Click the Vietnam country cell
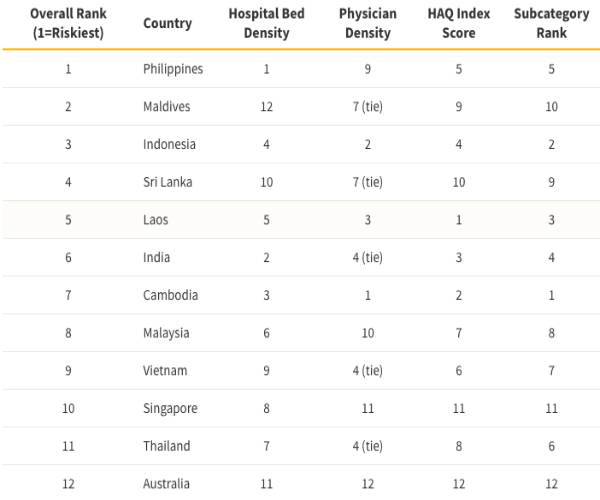Viewport: 600px width, 500px height. (x=165, y=371)
